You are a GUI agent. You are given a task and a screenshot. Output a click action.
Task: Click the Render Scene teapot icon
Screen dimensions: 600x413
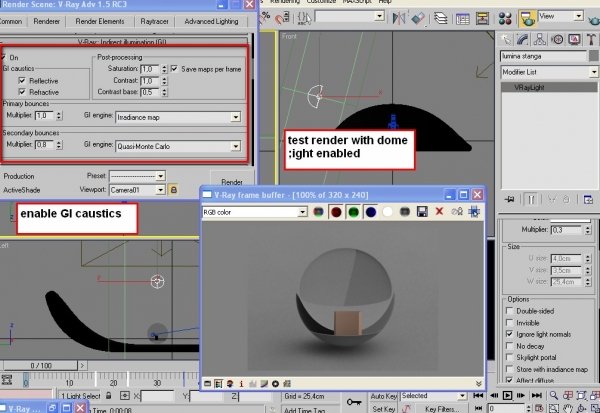(x=527, y=18)
